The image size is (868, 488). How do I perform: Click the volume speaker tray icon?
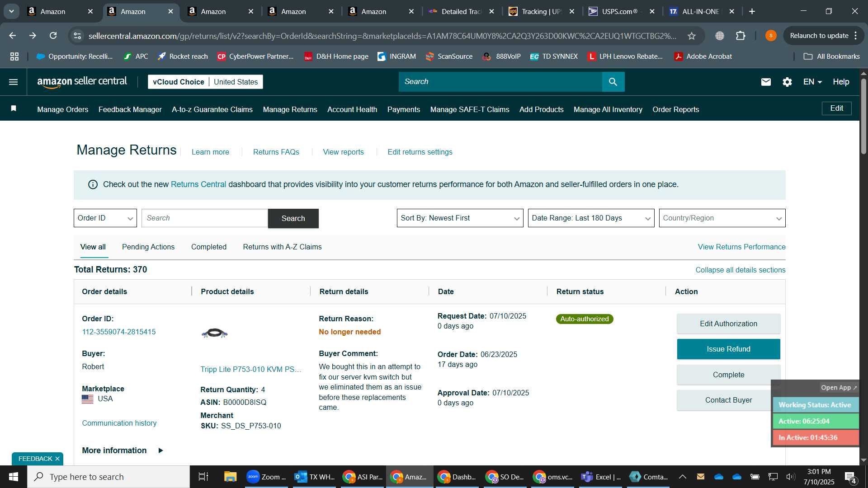(x=790, y=477)
